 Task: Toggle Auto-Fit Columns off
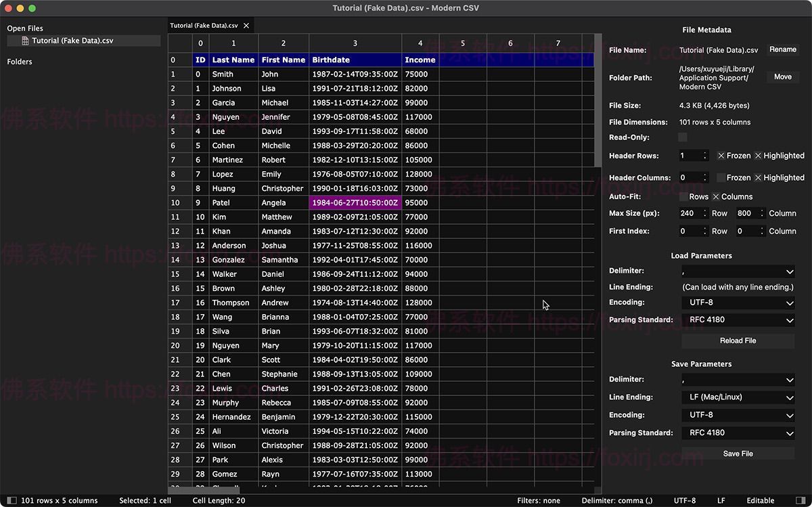point(716,196)
